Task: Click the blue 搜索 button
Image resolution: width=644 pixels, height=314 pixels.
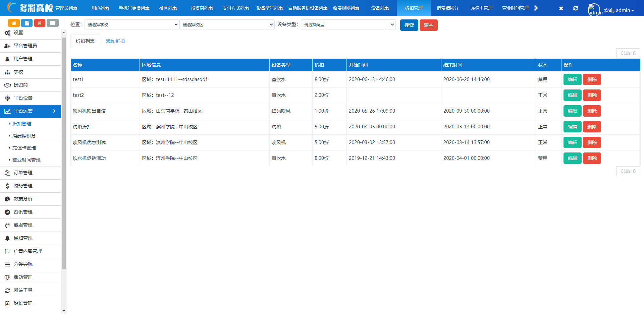Action: (x=409, y=25)
